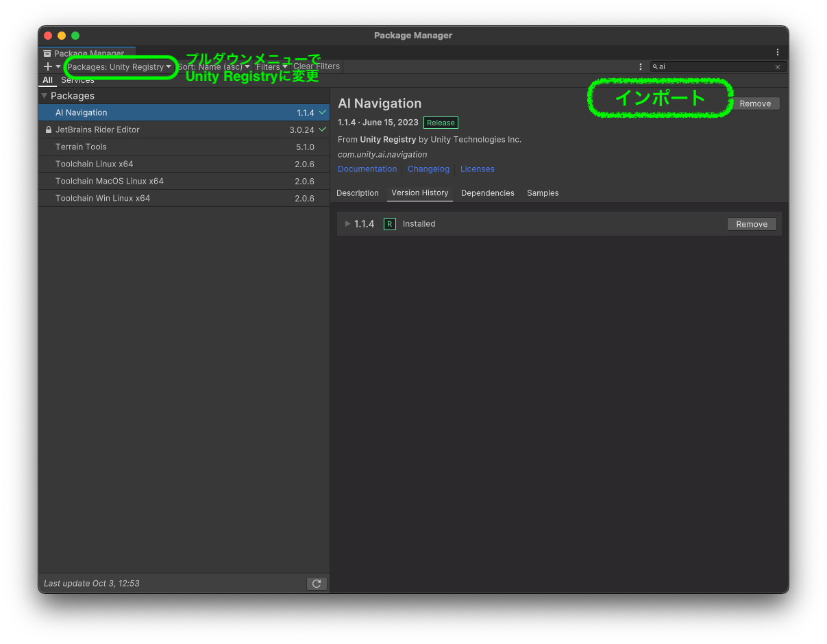
Task: Open the Filters dropdown
Action: point(271,67)
